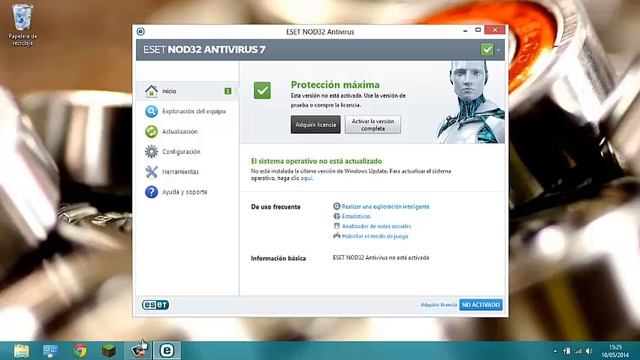Screen dimensions: 640x360
Task: Open the Minecraft block icon in taskbar
Action: [109, 351]
